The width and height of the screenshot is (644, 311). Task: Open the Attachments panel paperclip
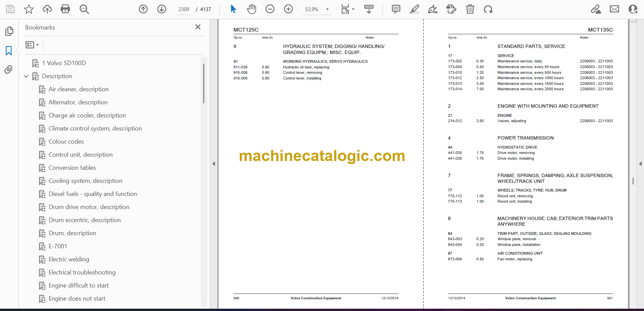[x=9, y=69]
